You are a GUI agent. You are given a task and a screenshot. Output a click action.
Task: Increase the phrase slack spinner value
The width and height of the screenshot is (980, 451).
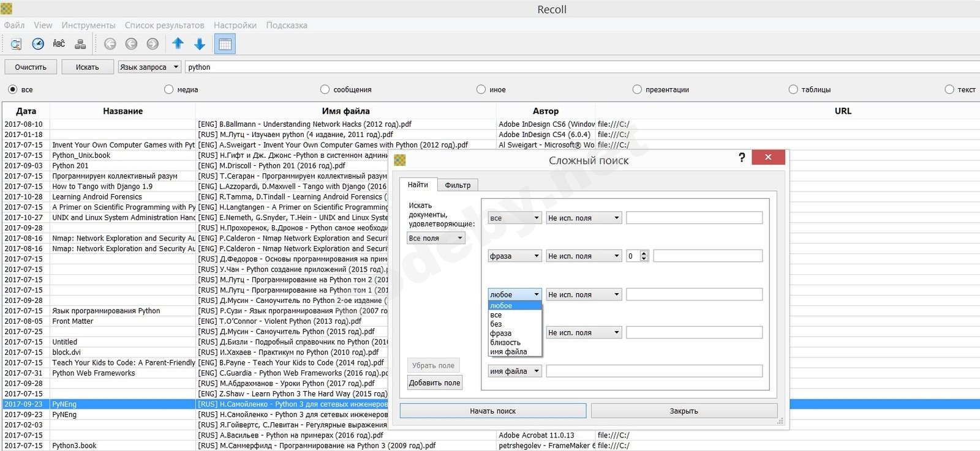644,253
